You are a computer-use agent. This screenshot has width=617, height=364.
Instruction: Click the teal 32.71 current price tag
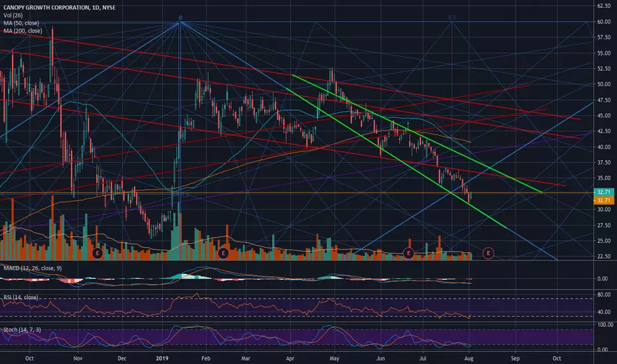(604, 192)
